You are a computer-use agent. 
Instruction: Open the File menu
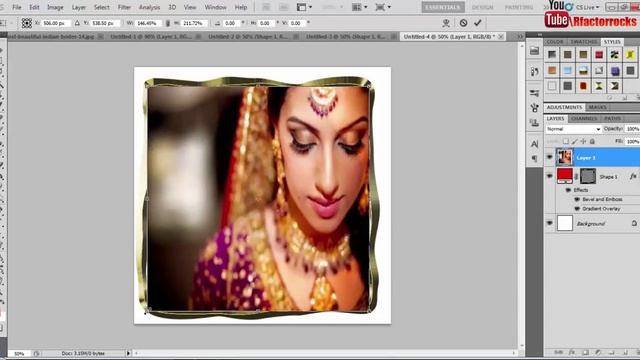(x=17, y=7)
